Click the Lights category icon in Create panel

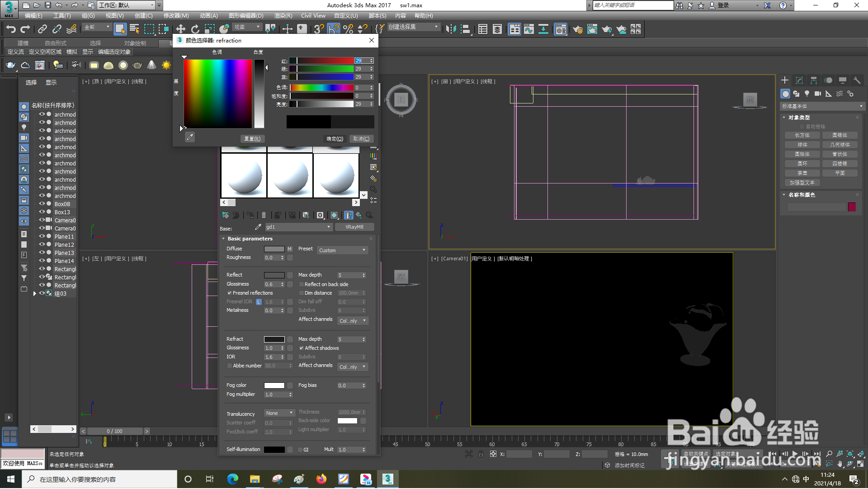pyautogui.click(x=807, y=94)
